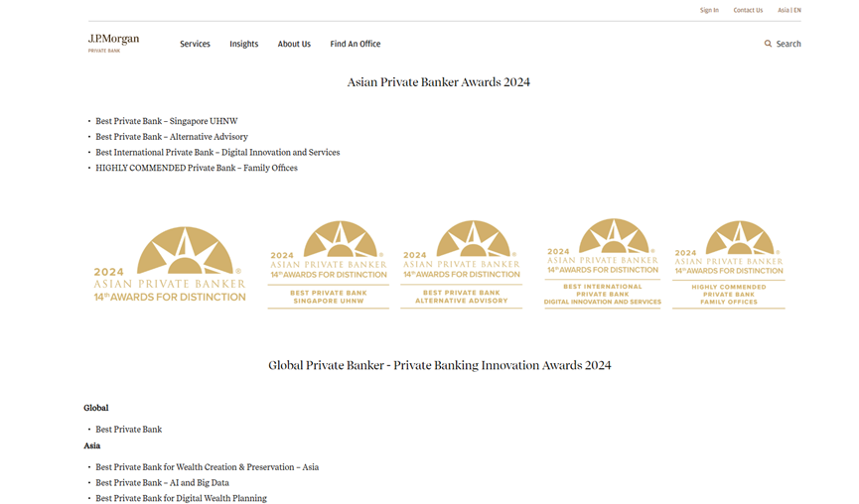Open the About Us menu

pos(294,44)
